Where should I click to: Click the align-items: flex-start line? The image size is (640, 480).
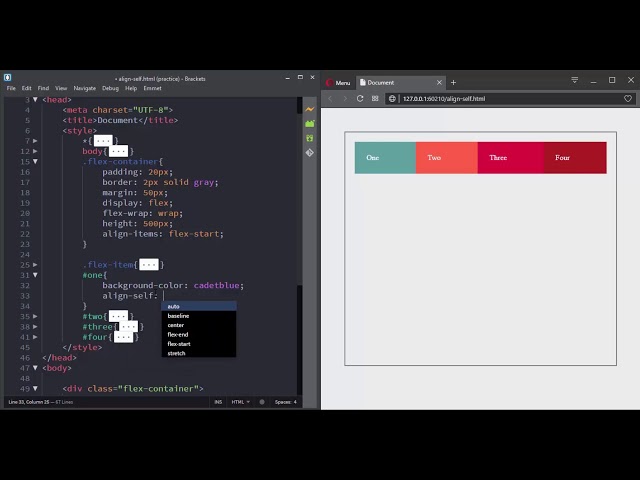coord(163,234)
